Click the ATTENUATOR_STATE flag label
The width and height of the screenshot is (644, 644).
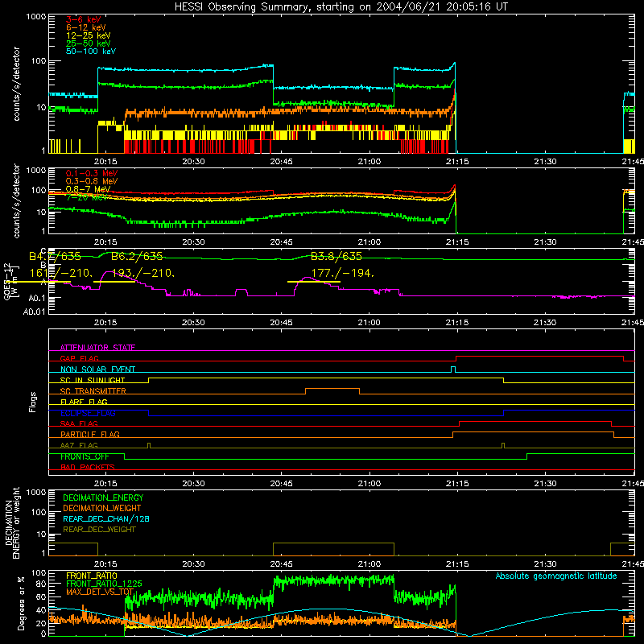[x=97, y=348]
